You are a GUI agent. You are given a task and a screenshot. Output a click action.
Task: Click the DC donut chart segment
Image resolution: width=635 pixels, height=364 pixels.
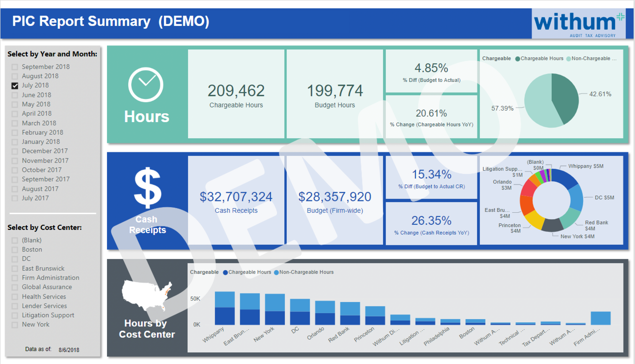click(576, 198)
